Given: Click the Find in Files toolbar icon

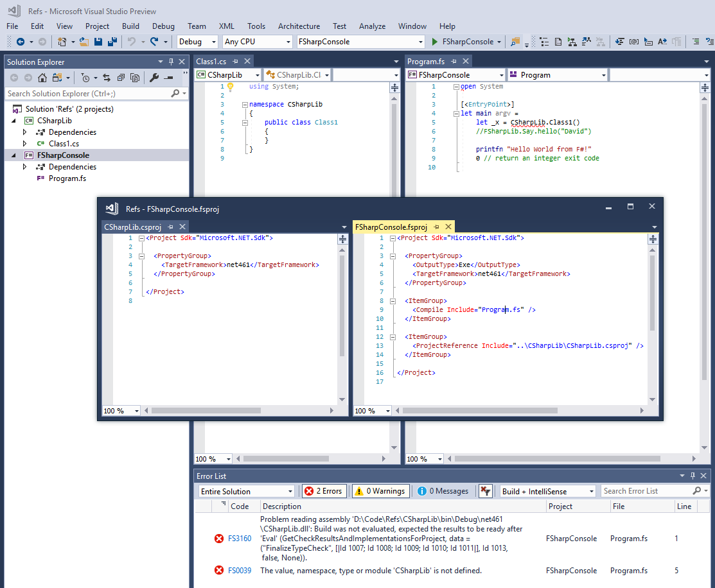Looking at the screenshot, I should [x=515, y=42].
